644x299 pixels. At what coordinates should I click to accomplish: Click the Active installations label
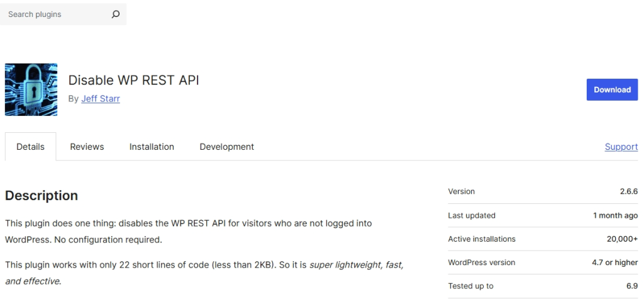(482, 239)
